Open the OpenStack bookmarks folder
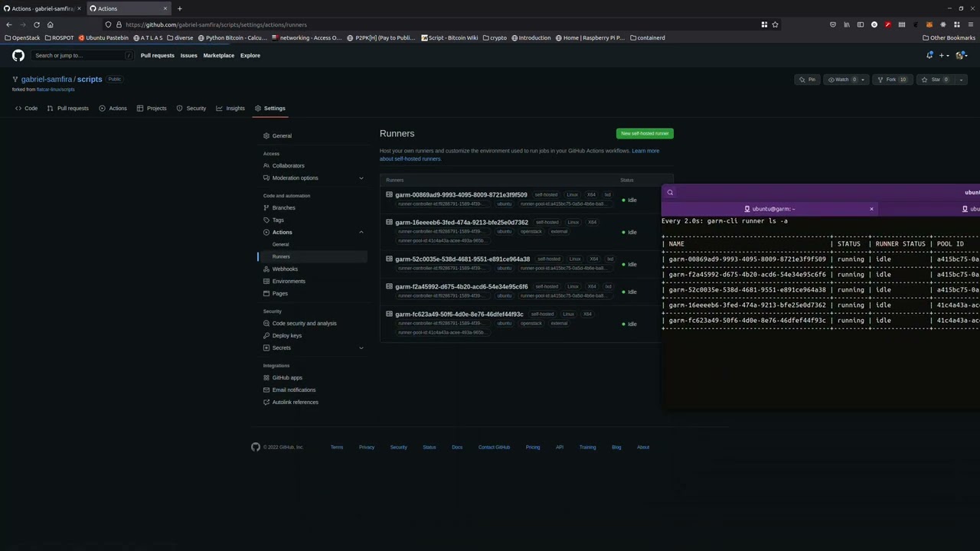980x551 pixels. [x=22, y=37]
